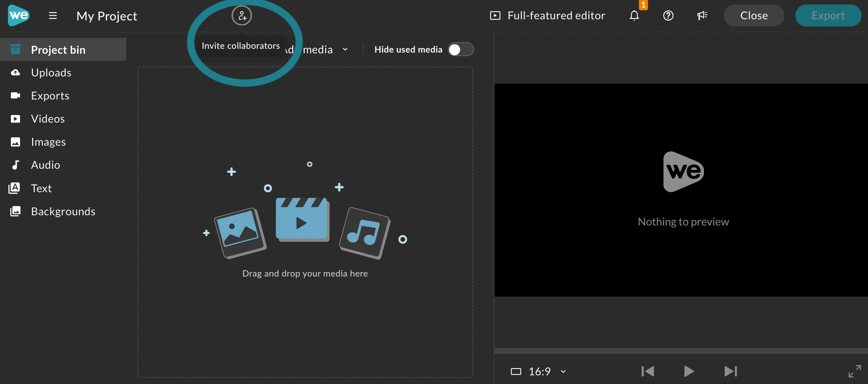Toggle Hide used media switch
868x384 pixels.
coord(461,50)
